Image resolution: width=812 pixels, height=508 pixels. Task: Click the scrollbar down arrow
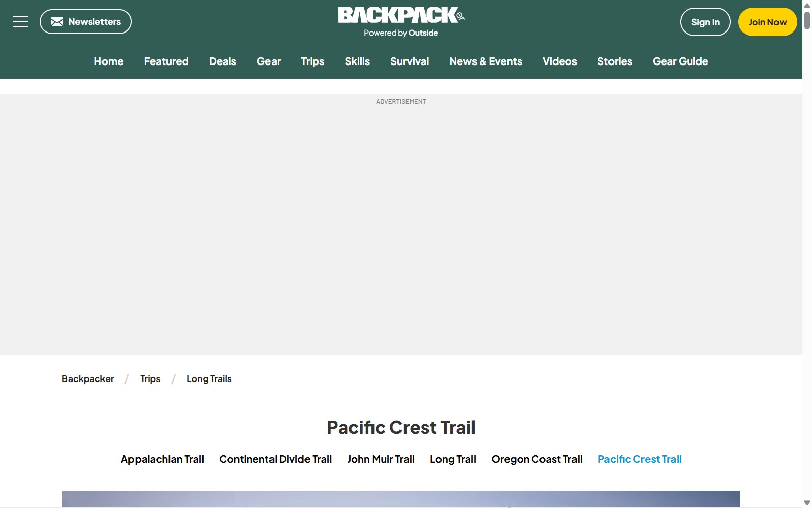(x=807, y=503)
